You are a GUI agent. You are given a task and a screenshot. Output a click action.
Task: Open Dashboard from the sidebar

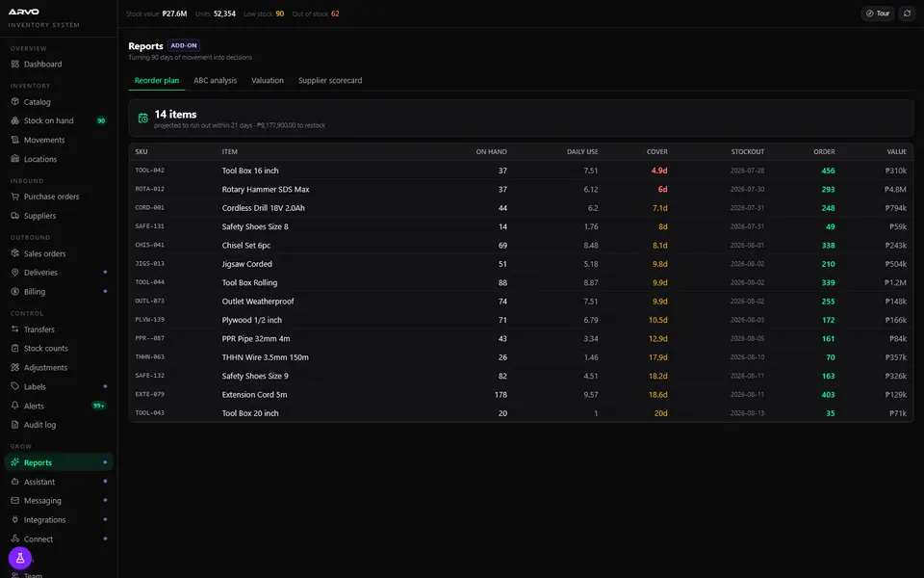click(59, 64)
